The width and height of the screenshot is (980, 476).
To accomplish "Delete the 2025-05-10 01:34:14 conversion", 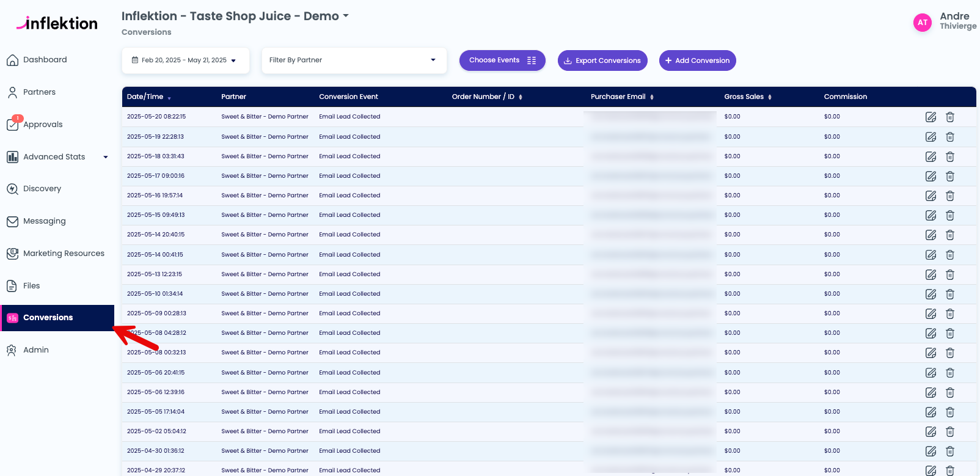I will [x=950, y=295].
